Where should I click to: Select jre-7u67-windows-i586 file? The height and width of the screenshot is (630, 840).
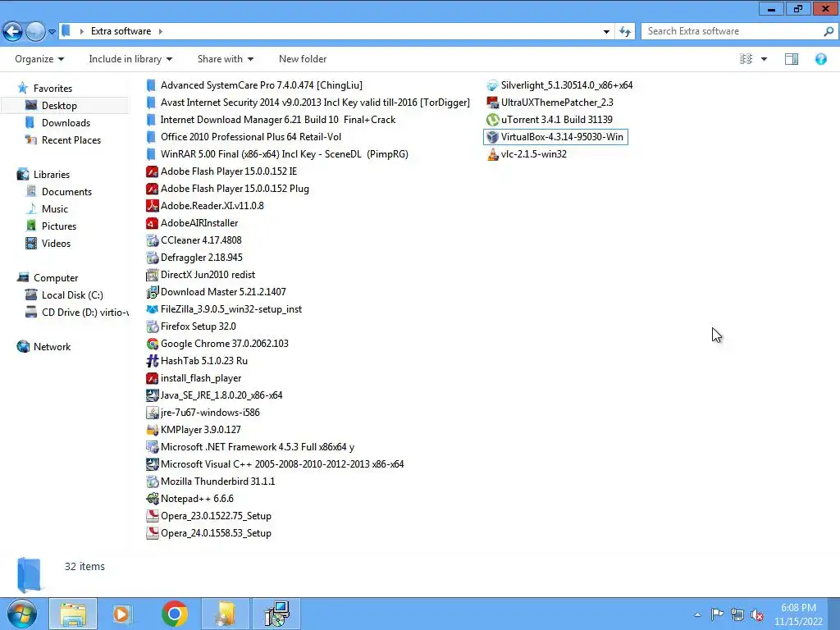point(203,413)
